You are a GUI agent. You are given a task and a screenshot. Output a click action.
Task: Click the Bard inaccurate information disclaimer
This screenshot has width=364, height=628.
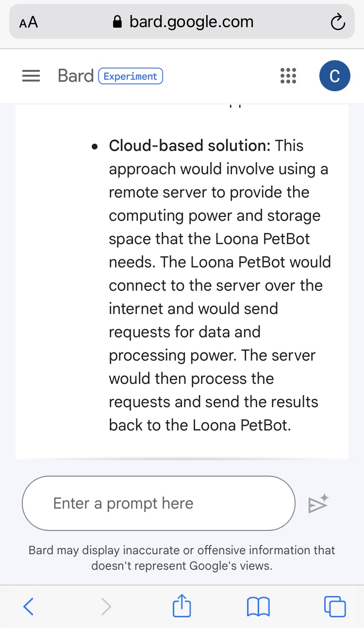point(182,558)
